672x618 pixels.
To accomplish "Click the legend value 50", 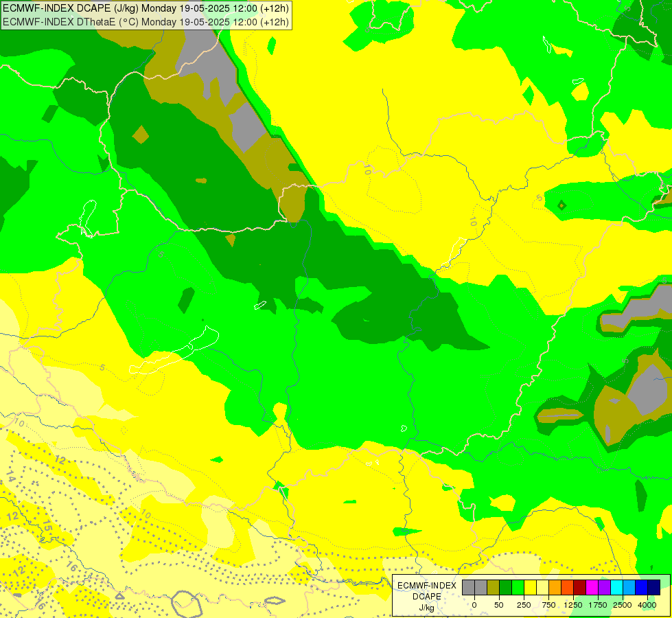I will [x=498, y=605].
